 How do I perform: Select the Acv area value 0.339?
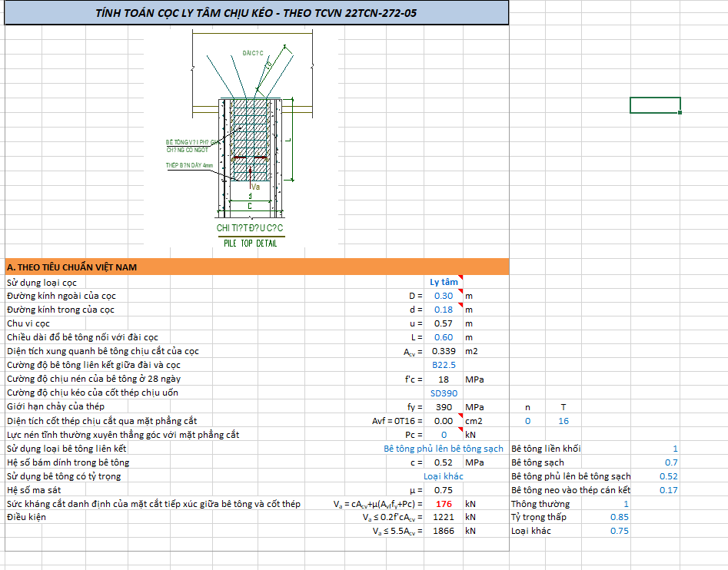tap(444, 351)
